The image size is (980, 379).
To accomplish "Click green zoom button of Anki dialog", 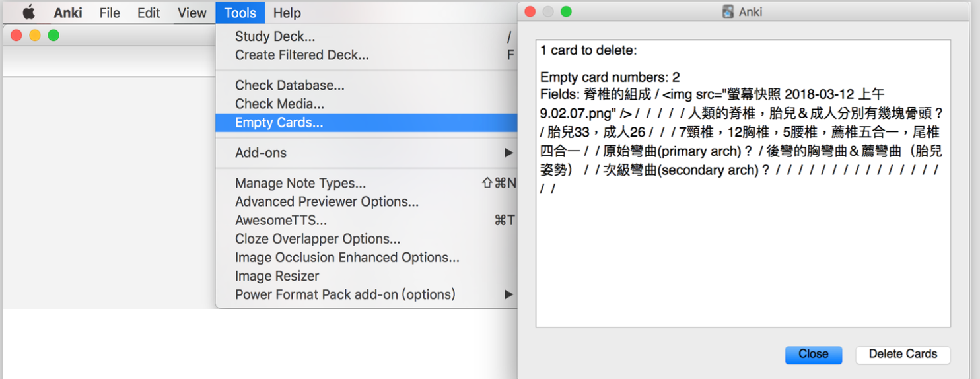I will 566,11.
